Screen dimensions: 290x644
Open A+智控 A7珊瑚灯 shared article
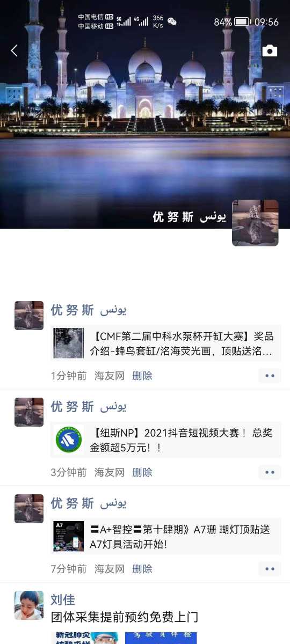coord(166,536)
